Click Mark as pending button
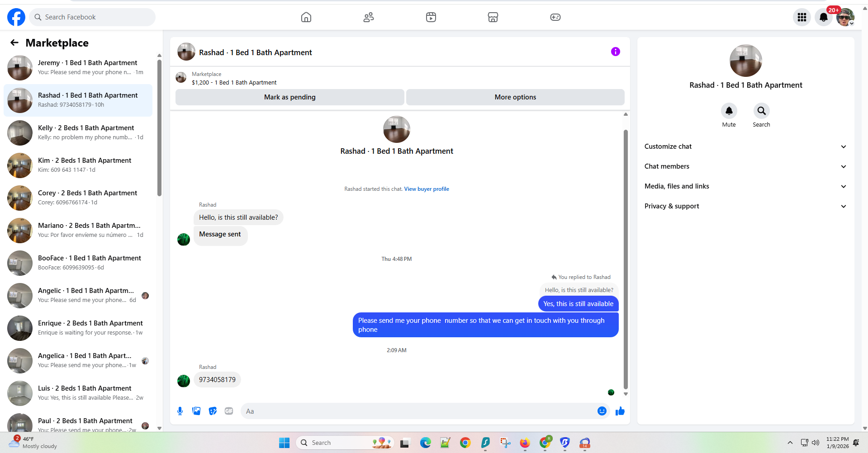 tap(289, 97)
